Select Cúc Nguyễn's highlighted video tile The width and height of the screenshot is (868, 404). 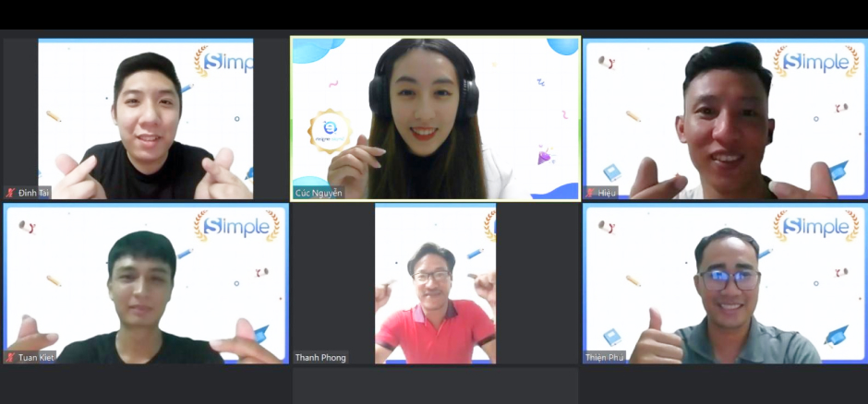point(435,118)
